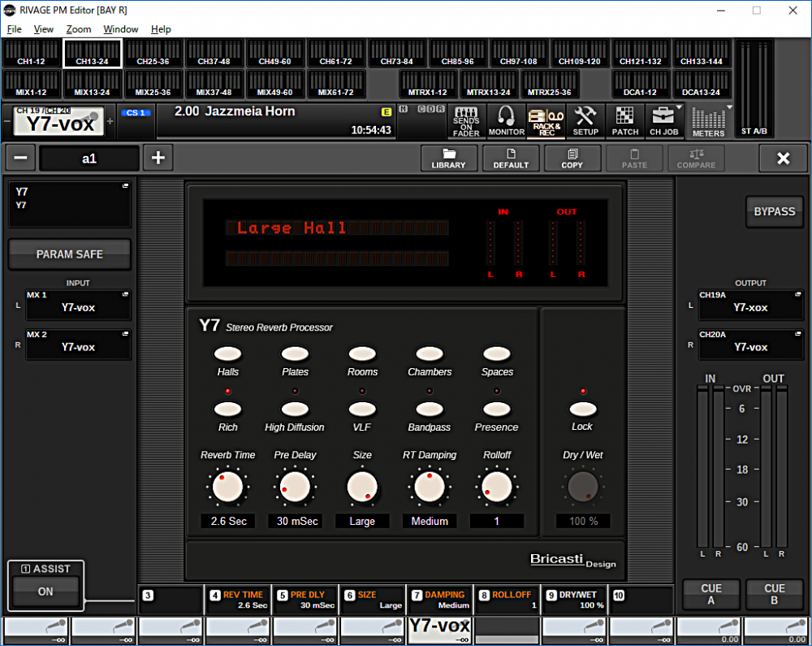Viewport: 812px width, 646px height.
Task: Open the RACK & REC screen
Action: coord(546,120)
